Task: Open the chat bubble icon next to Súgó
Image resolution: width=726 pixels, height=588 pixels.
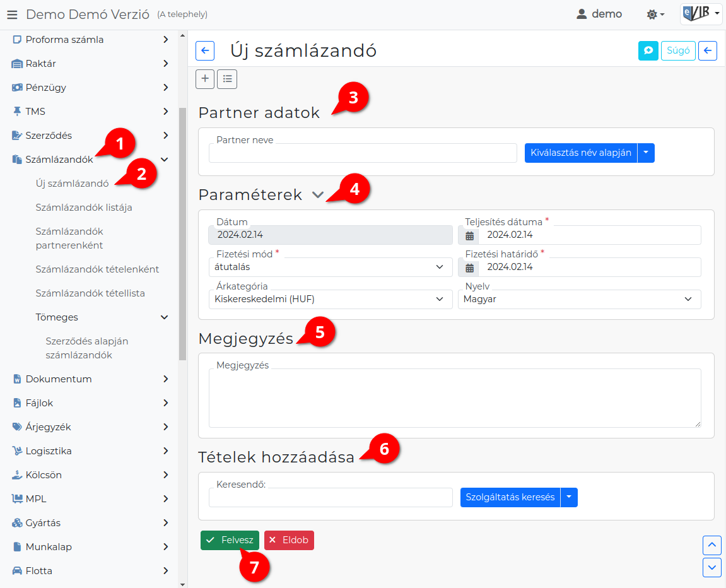Action: 648,50
